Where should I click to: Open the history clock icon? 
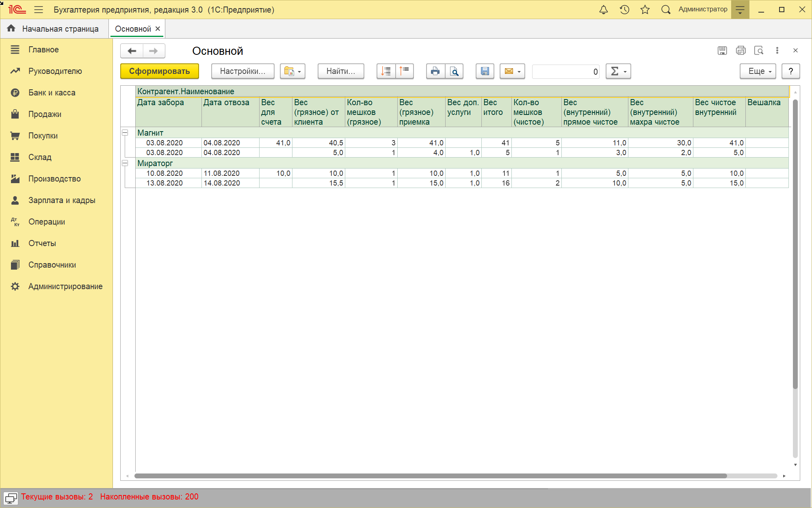tap(624, 10)
